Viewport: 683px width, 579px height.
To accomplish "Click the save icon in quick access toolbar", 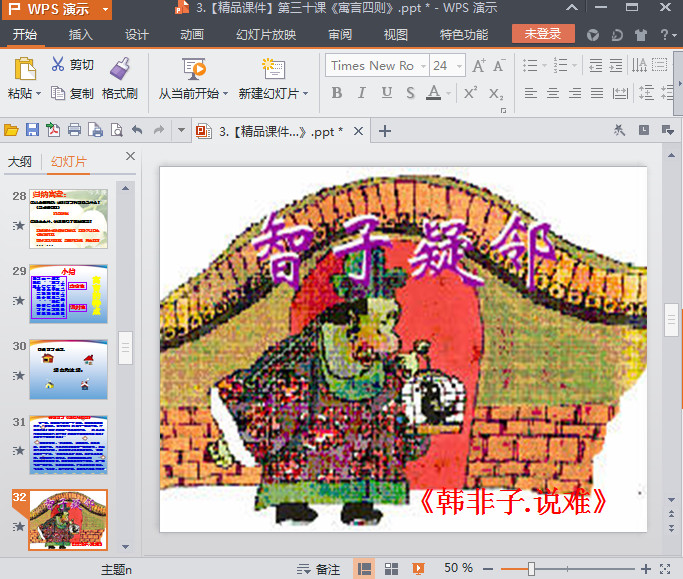I will 32,131.
